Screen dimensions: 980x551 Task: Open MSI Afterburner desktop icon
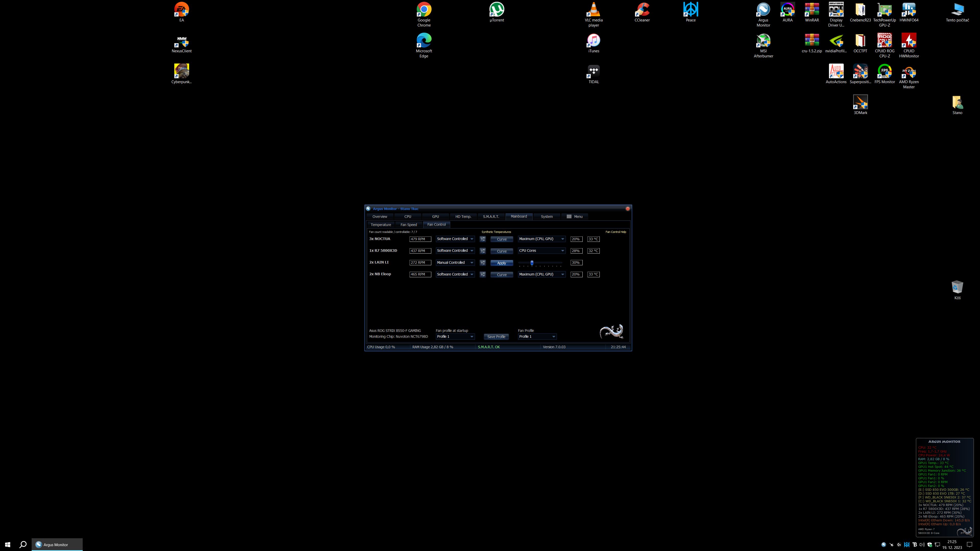pyautogui.click(x=763, y=40)
